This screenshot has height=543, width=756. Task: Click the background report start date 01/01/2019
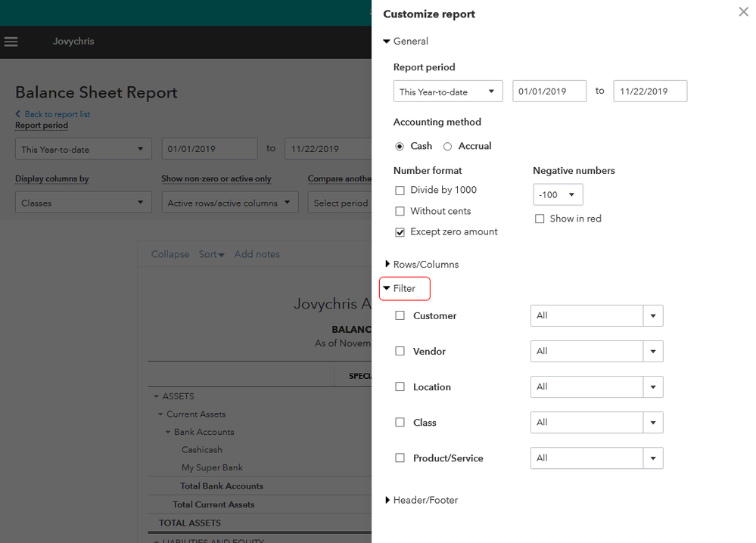(210, 149)
